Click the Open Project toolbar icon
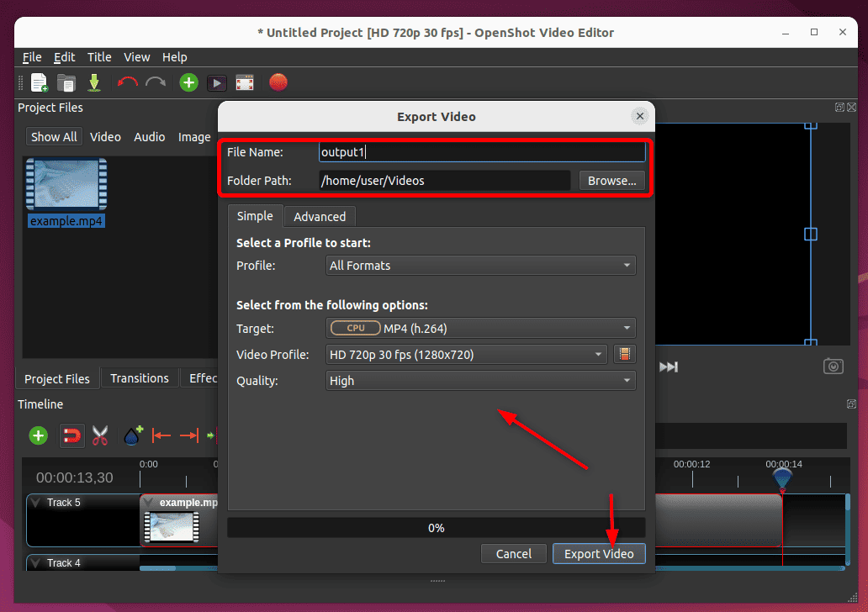This screenshot has height=612, width=868. [66, 83]
